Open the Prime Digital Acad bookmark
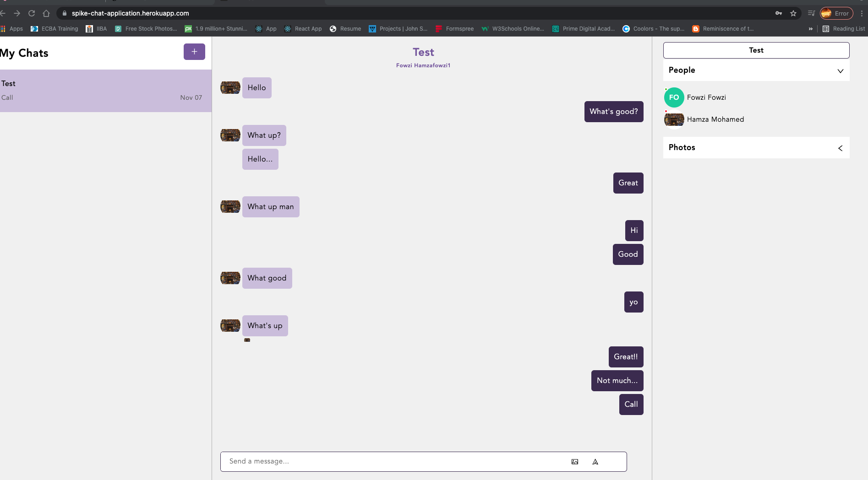Viewport: 868px width, 480px height. point(584,29)
